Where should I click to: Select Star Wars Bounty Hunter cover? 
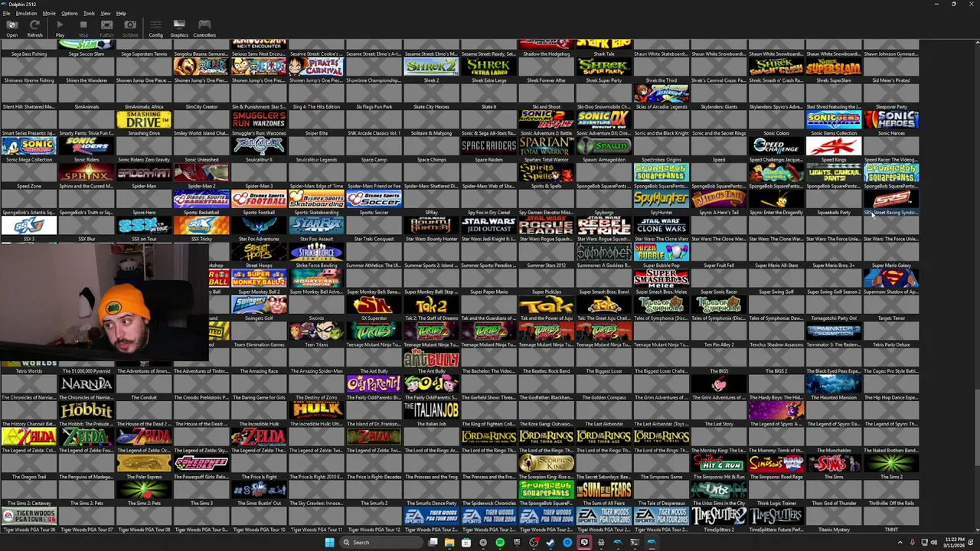tap(431, 225)
